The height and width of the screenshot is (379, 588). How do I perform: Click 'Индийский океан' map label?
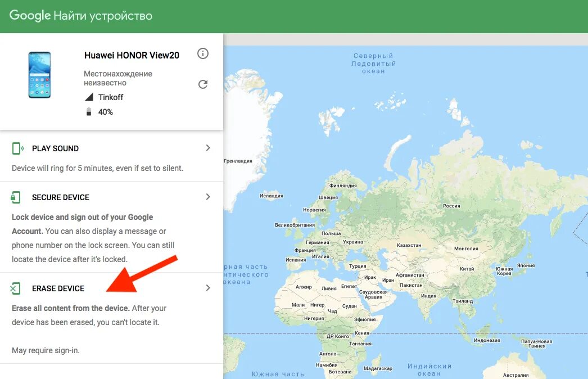point(429,369)
